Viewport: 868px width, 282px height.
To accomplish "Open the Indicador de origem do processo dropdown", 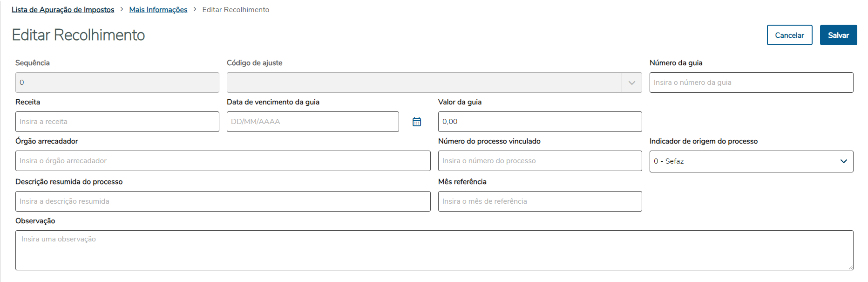I will coord(751,161).
